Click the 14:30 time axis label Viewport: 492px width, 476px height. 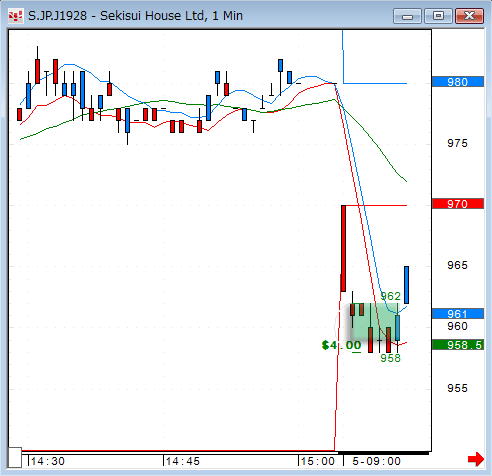point(48,461)
